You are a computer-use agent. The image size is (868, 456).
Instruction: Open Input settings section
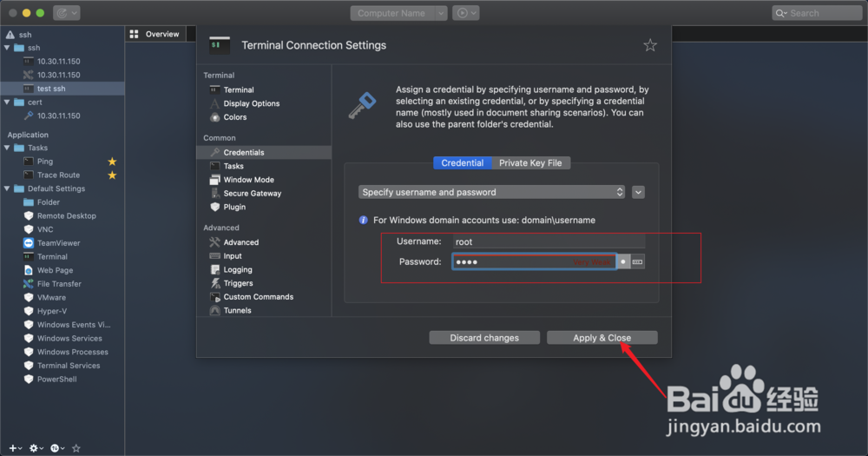(233, 256)
